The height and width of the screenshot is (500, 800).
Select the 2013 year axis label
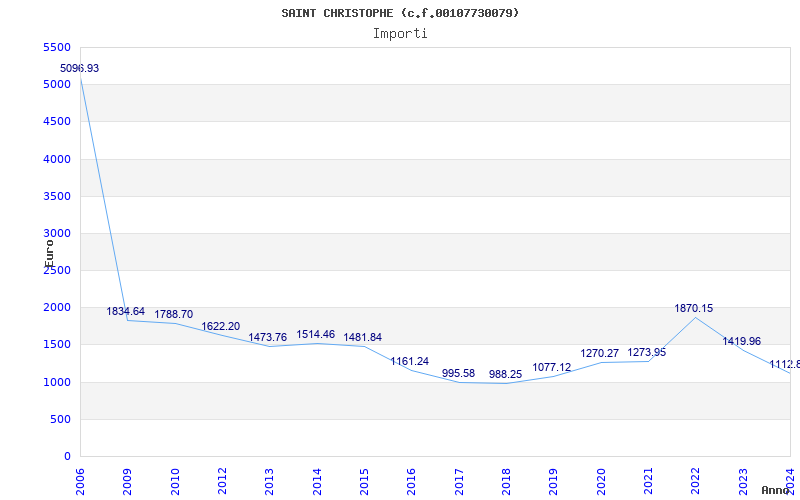coord(269,481)
